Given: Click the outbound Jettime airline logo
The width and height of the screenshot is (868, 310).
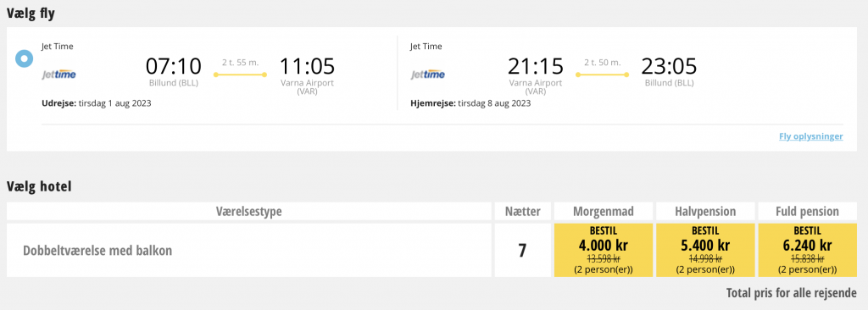Looking at the screenshot, I should click(x=59, y=75).
